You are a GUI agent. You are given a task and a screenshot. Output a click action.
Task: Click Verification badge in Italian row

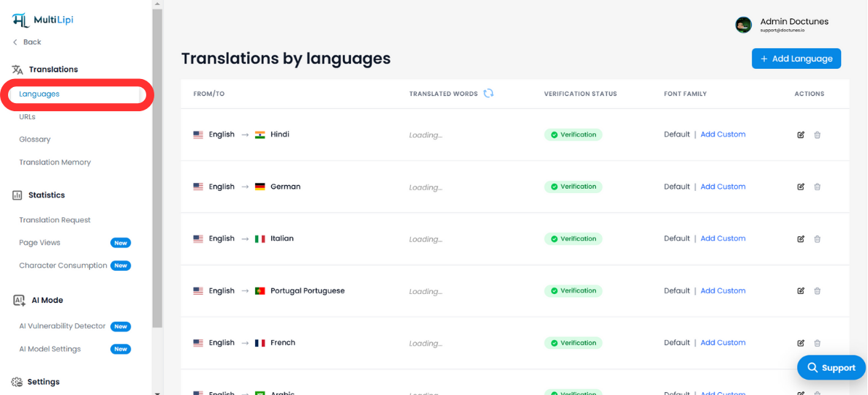[573, 238]
